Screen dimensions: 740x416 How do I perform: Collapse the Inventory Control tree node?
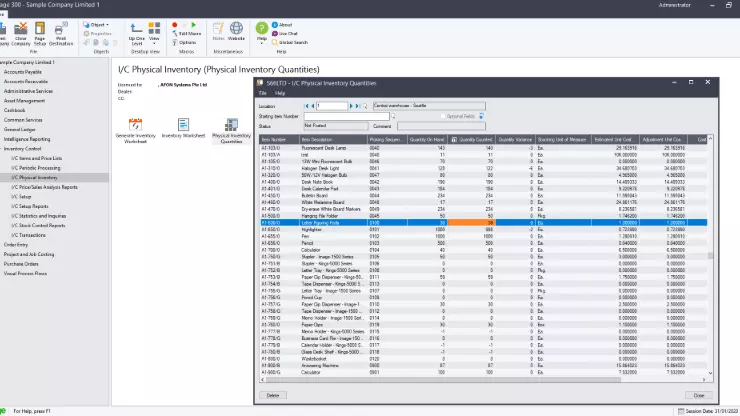coord(22,149)
